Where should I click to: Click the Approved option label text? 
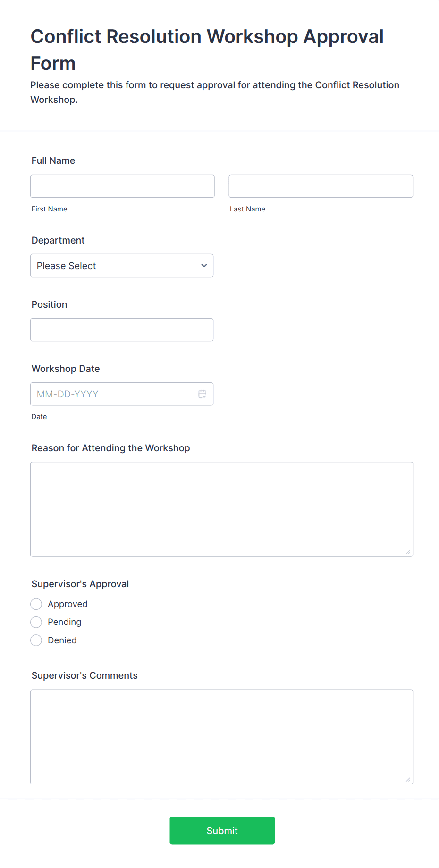[x=68, y=604]
